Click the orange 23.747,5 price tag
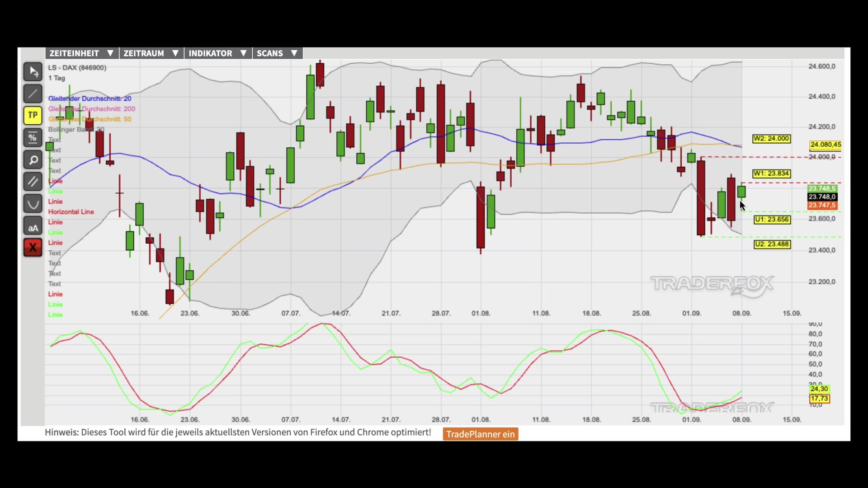Image resolution: width=868 pixels, height=488 pixels. coord(822,205)
